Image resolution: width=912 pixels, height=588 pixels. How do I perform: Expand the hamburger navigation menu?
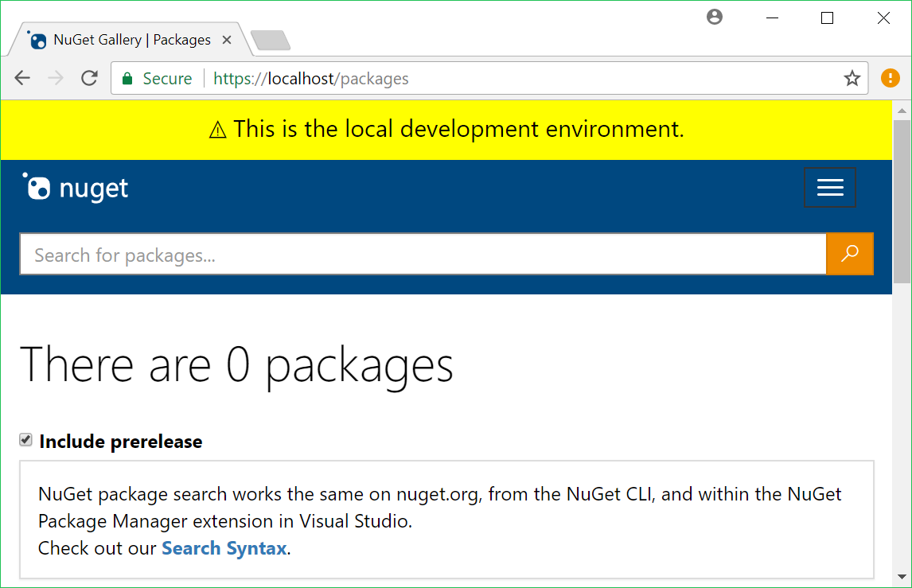click(830, 187)
